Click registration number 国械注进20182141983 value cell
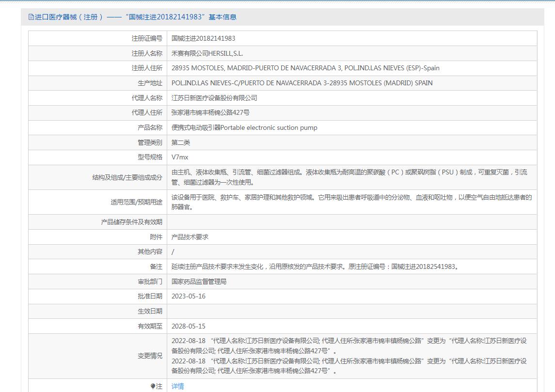This screenshot has width=555, height=392. (x=203, y=38)
